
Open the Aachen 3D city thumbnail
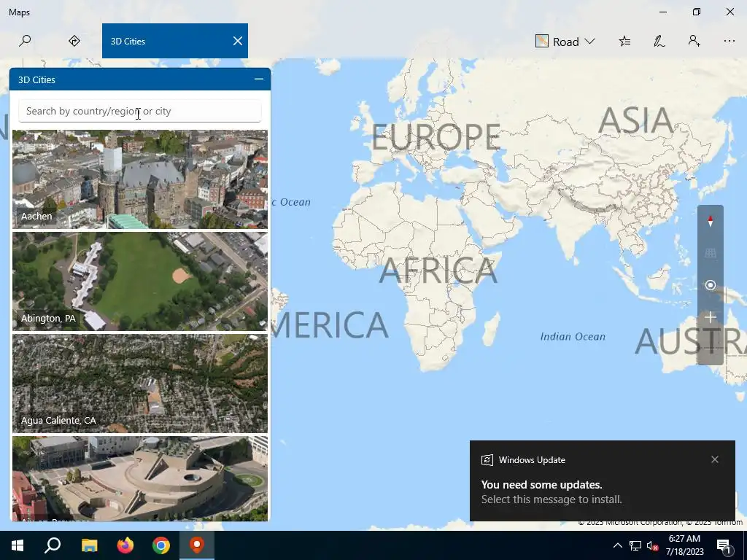tap(140, 179)
